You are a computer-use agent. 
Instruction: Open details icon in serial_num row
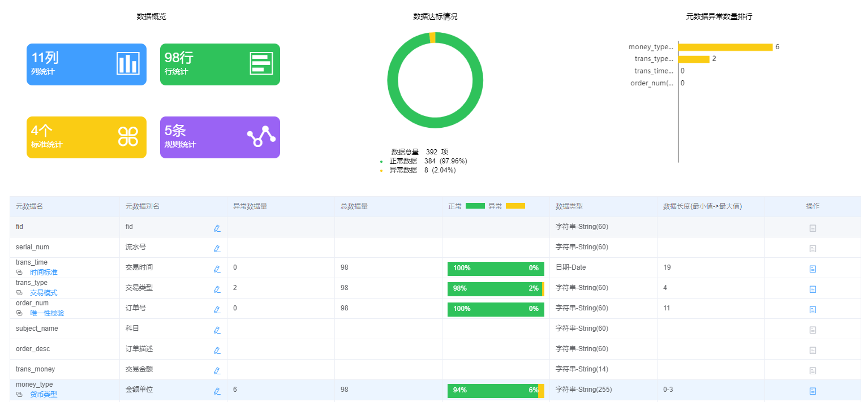(x=813, y=249)
